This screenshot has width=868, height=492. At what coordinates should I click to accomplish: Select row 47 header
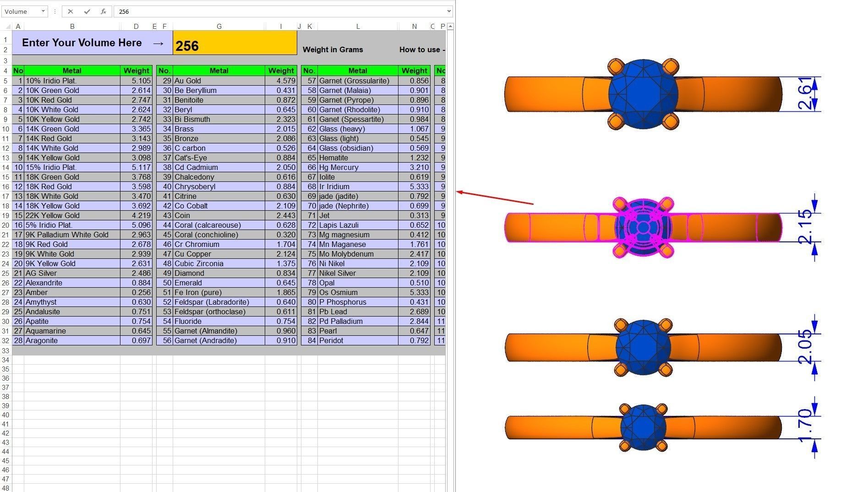click(6, 479)
